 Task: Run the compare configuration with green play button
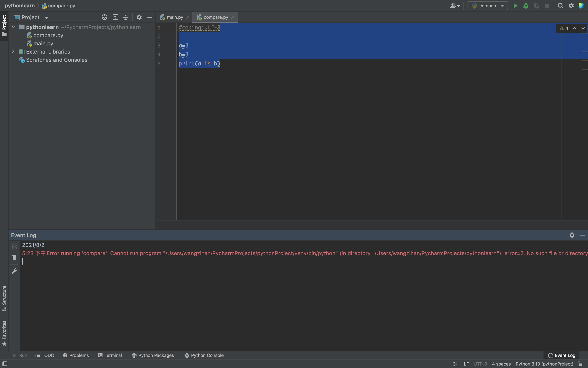click(515, 6)
